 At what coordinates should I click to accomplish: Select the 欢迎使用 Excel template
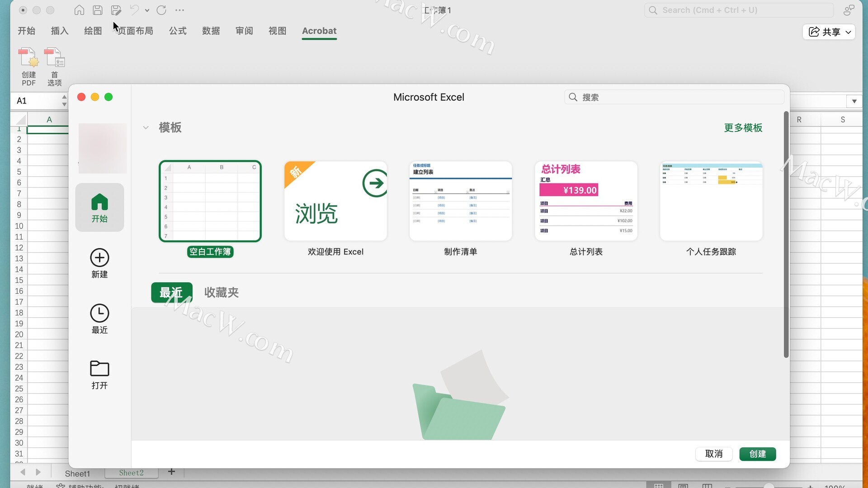(335, 201)
